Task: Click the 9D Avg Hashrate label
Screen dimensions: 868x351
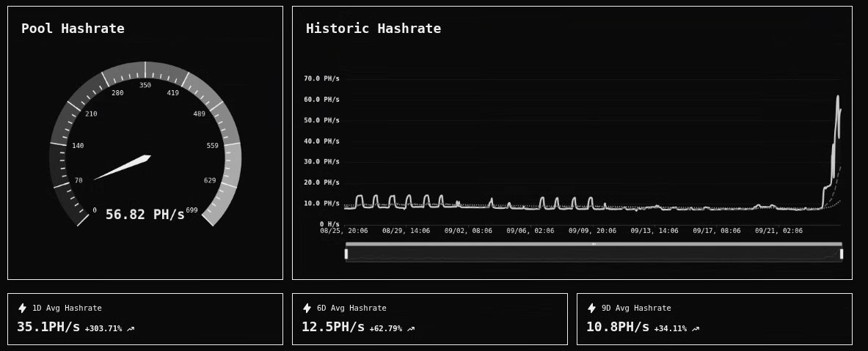Action: pos(636,308)
